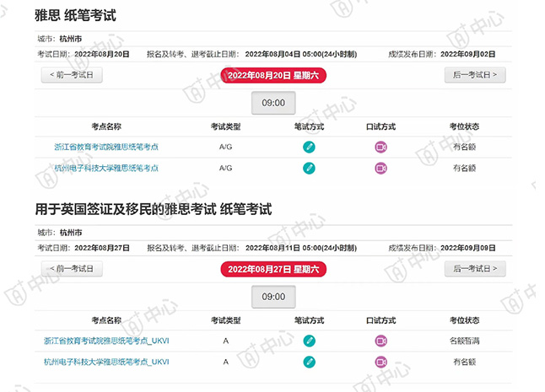Click video speaking icon for 浙江省教育考试院雅思纸笔考点 row
This screenshot has height=392, width=545.
click(x=381, y=147)
